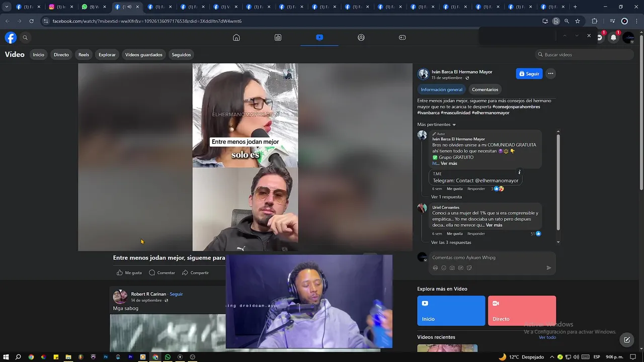
Task: Open the new message compose floating button
Action: click(627, 340)
